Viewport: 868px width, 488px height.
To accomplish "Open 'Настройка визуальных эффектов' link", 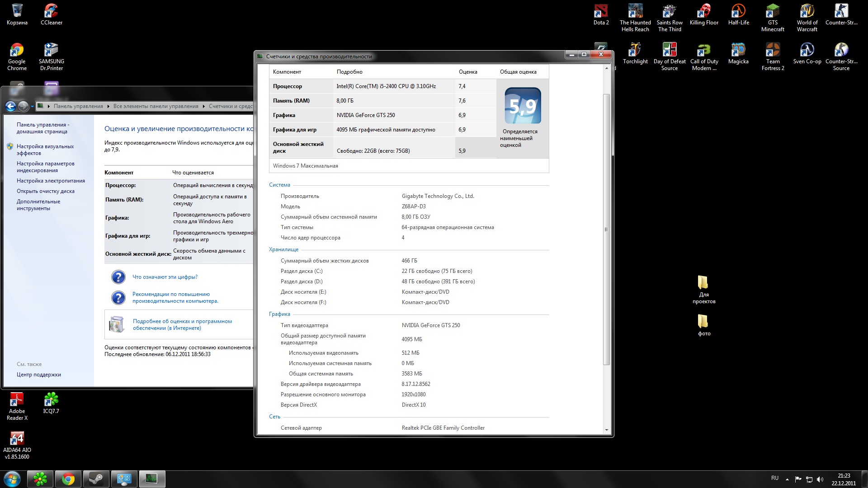I will (x=45, y=150).
